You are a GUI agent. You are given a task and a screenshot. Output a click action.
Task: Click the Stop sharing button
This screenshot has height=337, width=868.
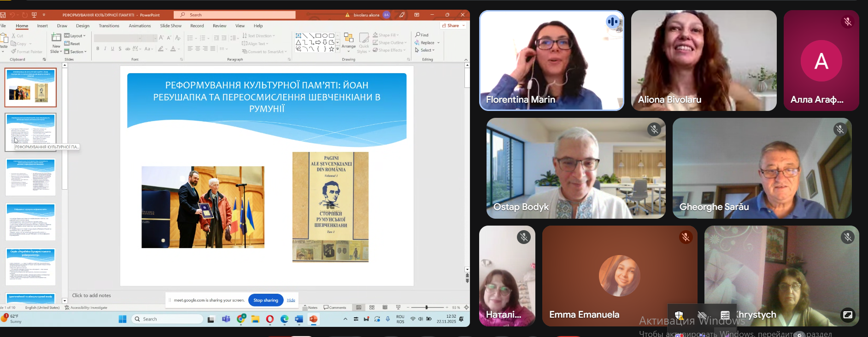click(266, 300)
